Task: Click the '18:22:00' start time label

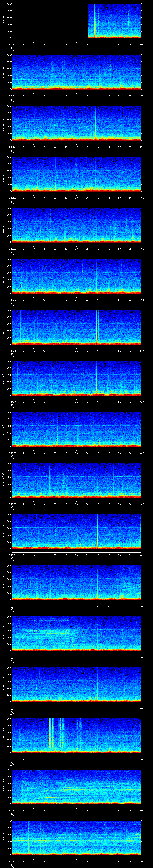Action: [12, 708]
